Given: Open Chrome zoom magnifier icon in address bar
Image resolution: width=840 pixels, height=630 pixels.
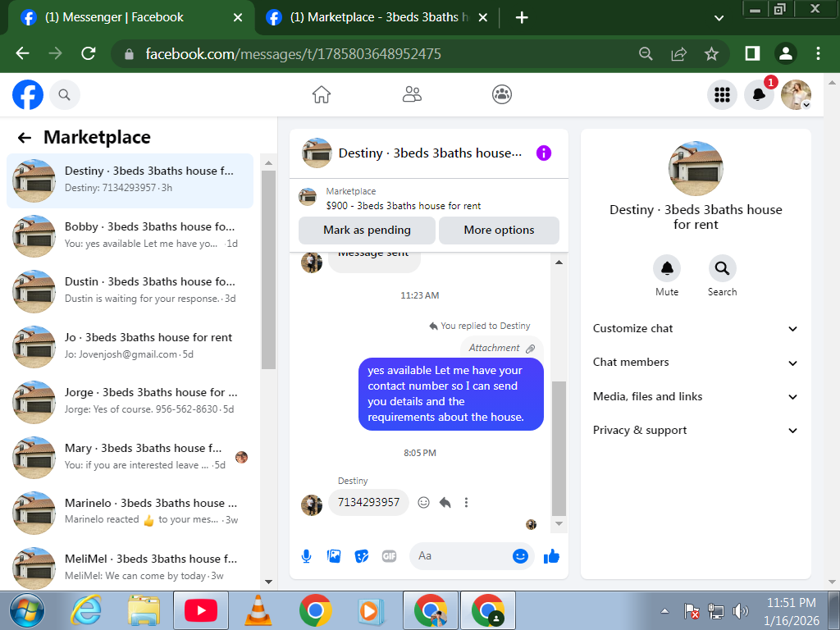Looking at the screenshot, I should [646, 53].
